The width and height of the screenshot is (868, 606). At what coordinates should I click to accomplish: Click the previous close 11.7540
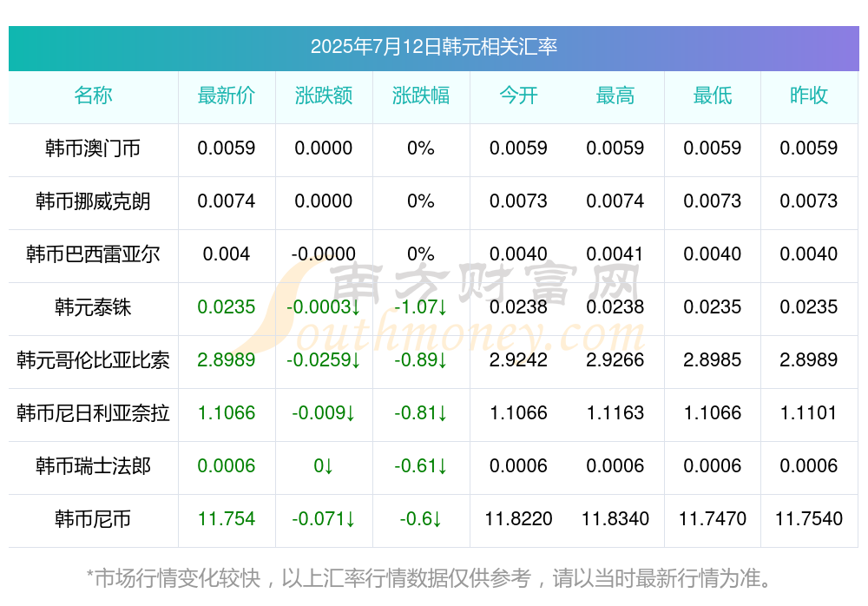click(x=809, y=519)
